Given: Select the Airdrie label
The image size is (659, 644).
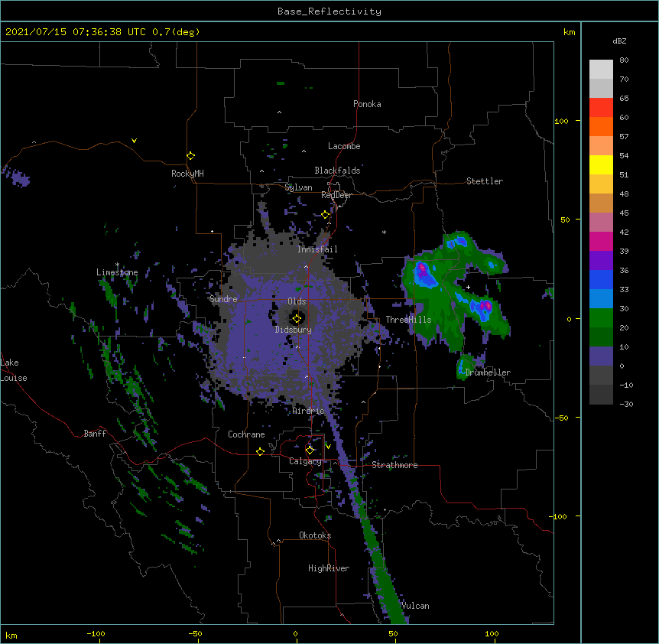Looking at the screenshot, I should (x=309, y=411).
